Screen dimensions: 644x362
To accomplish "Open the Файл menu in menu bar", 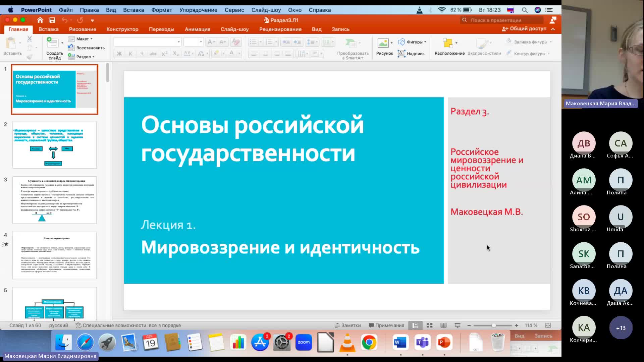I will (x=66, y=10).
